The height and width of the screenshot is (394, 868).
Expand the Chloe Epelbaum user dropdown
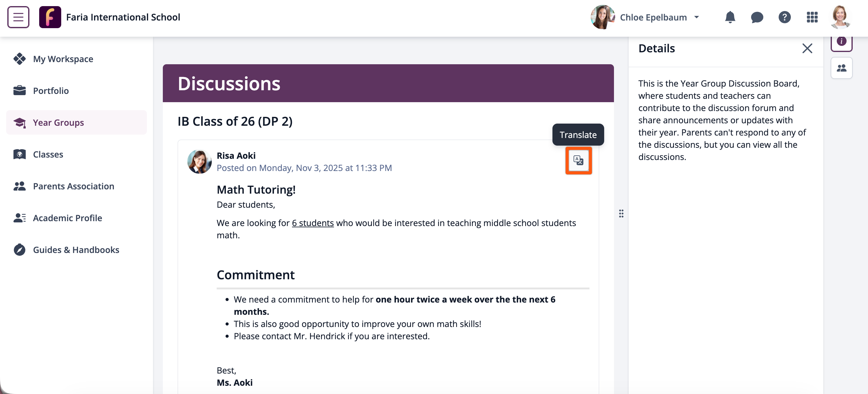pos(697,17)
